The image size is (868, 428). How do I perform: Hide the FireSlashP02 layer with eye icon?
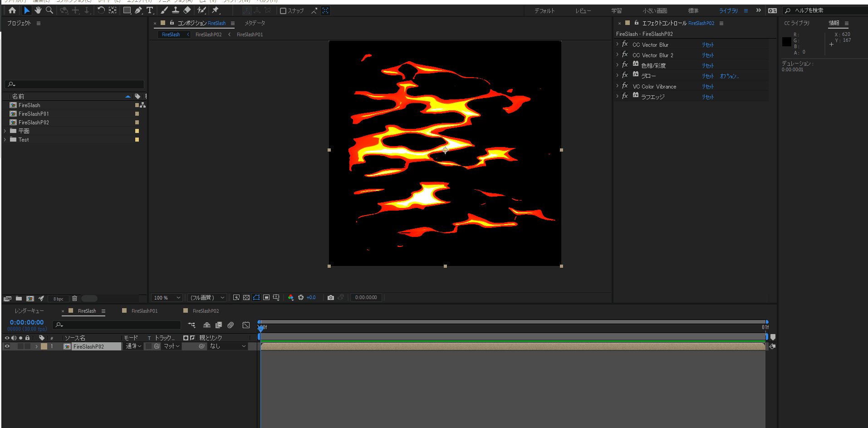[7, 346]
